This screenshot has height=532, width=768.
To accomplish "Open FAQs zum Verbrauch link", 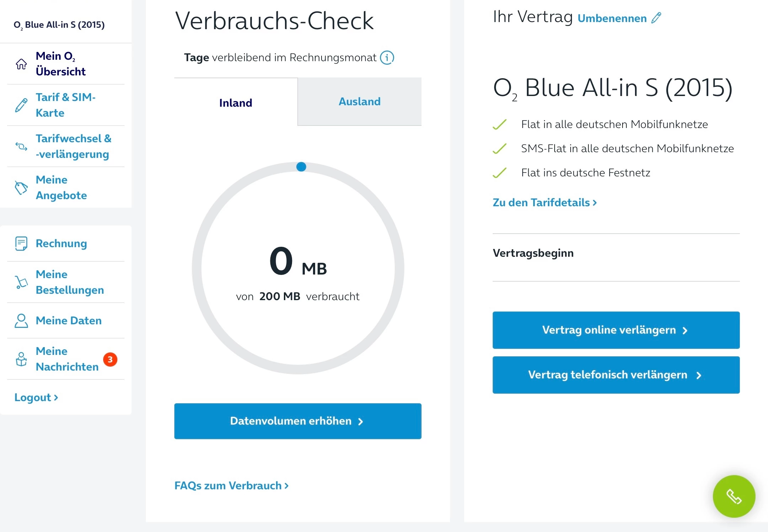I will [231, 486].
